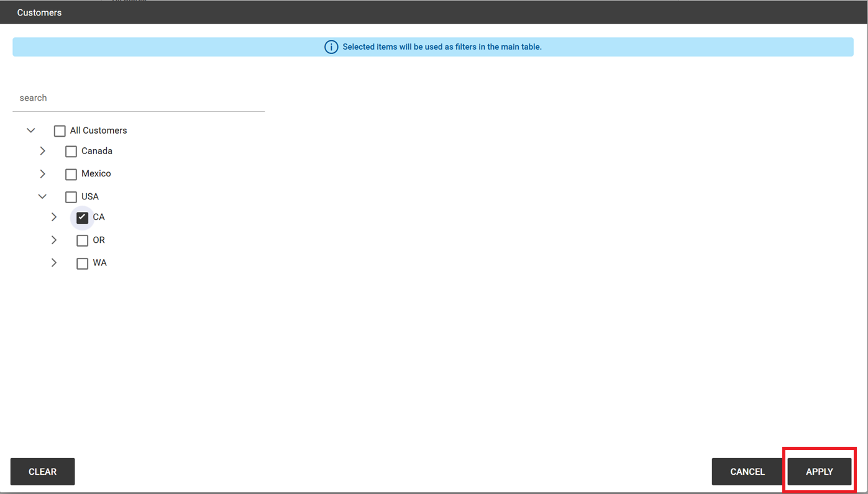Click the CANCEL button

(x=747, y=472)
